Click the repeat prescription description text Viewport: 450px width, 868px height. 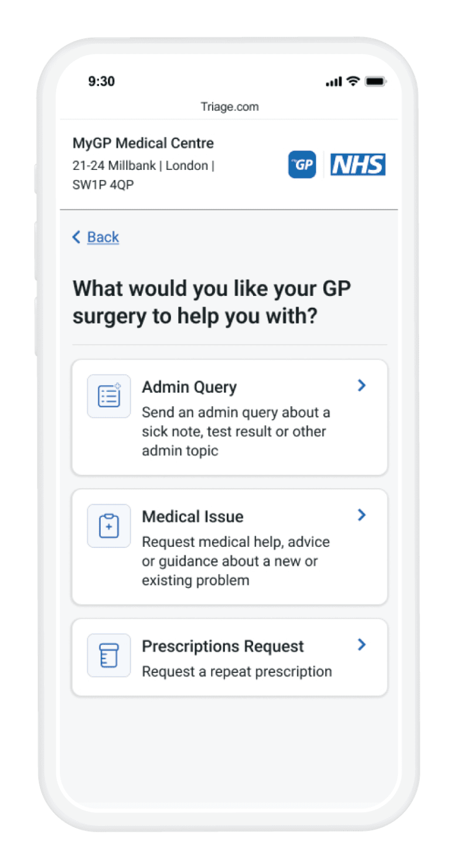click(x=237, y=672)
